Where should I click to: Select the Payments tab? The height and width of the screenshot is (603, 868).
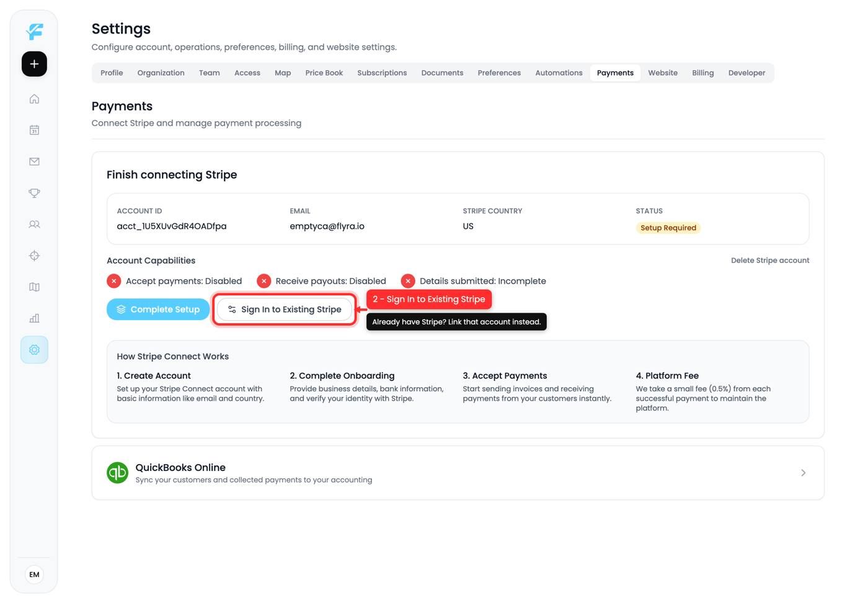[615, 73]
